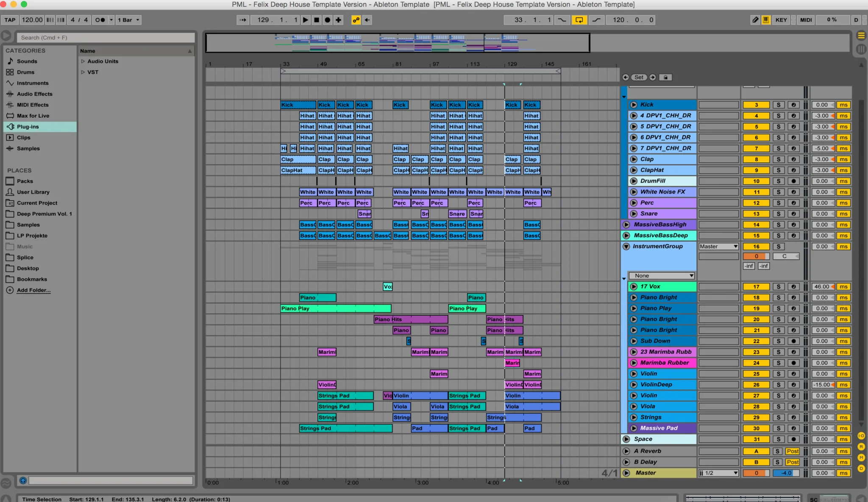Screen dimensions: 868x502
Task: Unfold the MassiveBassHigh track
Action: click(626, 225)
